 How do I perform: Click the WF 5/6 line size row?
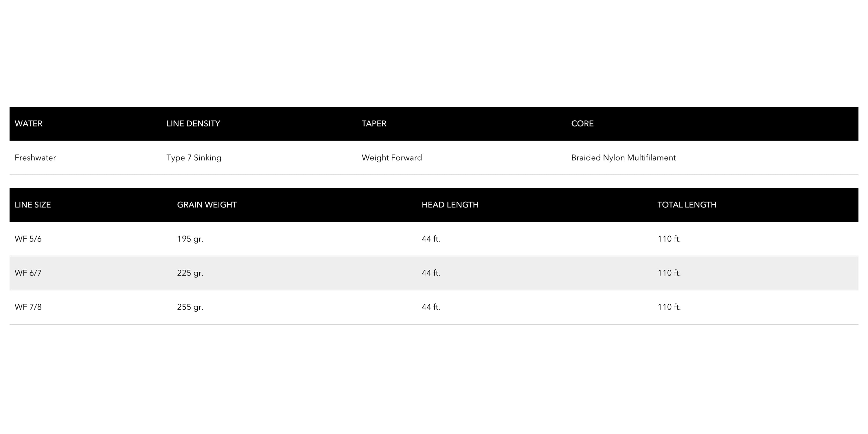point(28,239)
